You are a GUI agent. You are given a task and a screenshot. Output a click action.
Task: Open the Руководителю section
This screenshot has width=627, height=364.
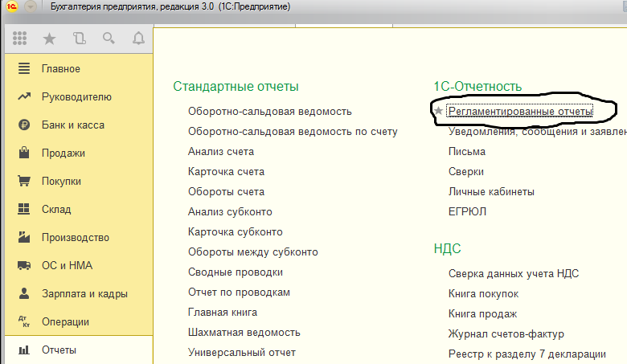(x=76, y=97)
